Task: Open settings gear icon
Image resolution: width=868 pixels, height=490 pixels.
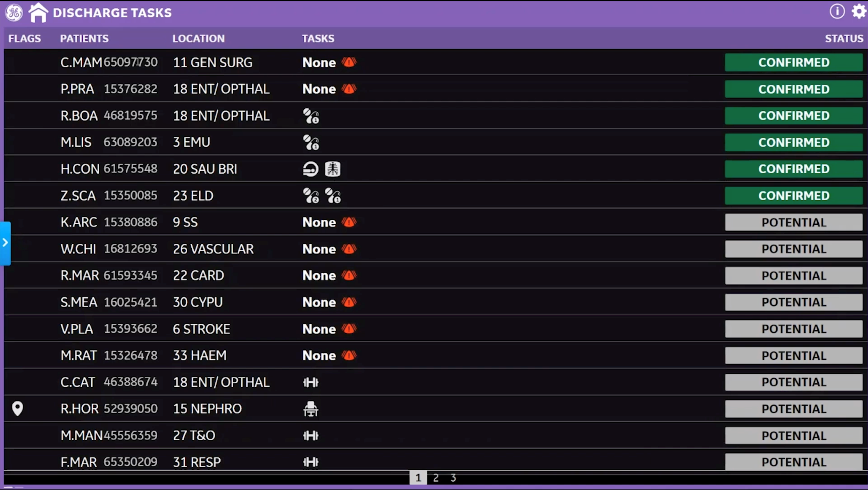Action: point(859,11)
